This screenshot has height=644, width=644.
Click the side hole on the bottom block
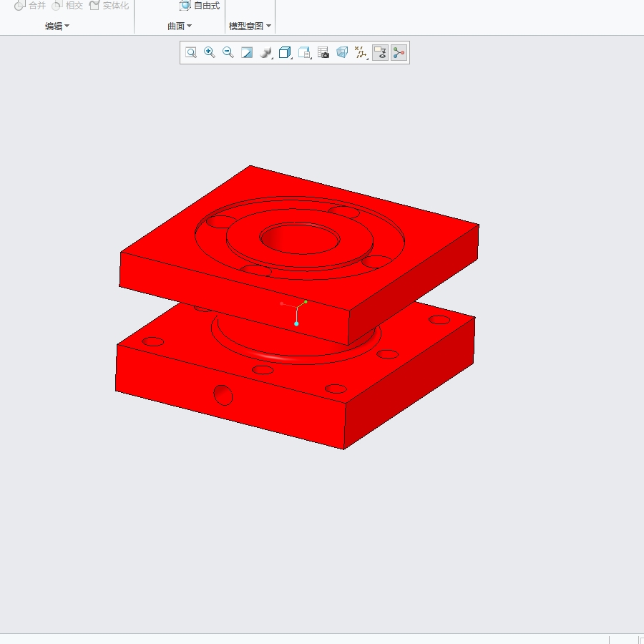point(223,395)
